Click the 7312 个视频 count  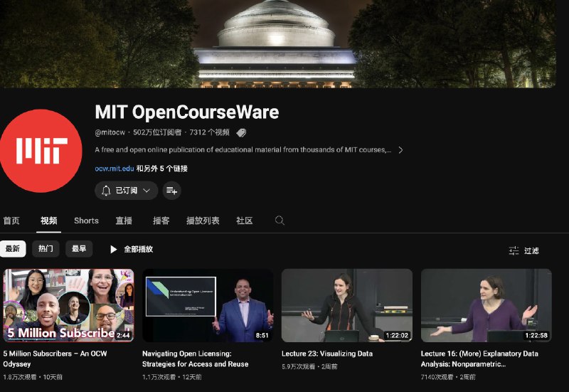coord(209,132)
